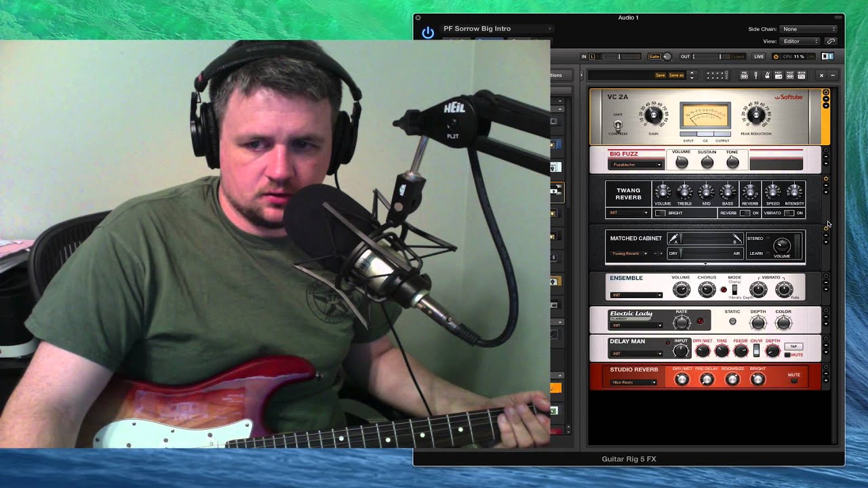The width and height of the screenshot is (868, 488).
Task: Open the Side Chain dropdown
Action: (808, 29)
